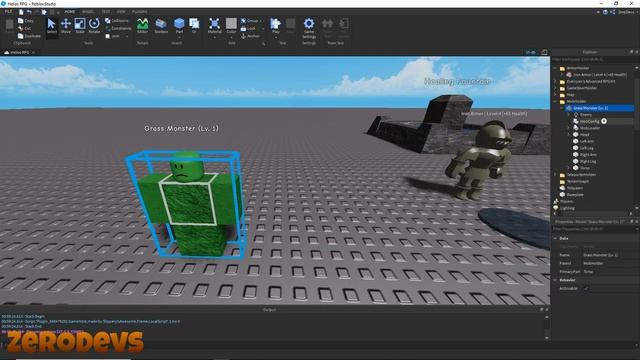Click the Output panel scrollbar
Viewport: 640px width, 360px height.
pos(547,327)
